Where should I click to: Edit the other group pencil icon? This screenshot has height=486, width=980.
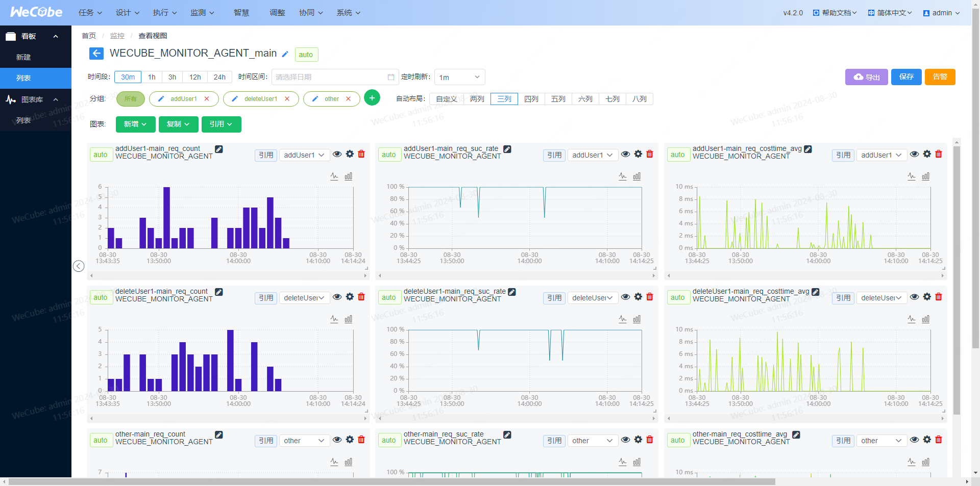tap(315, 99)
